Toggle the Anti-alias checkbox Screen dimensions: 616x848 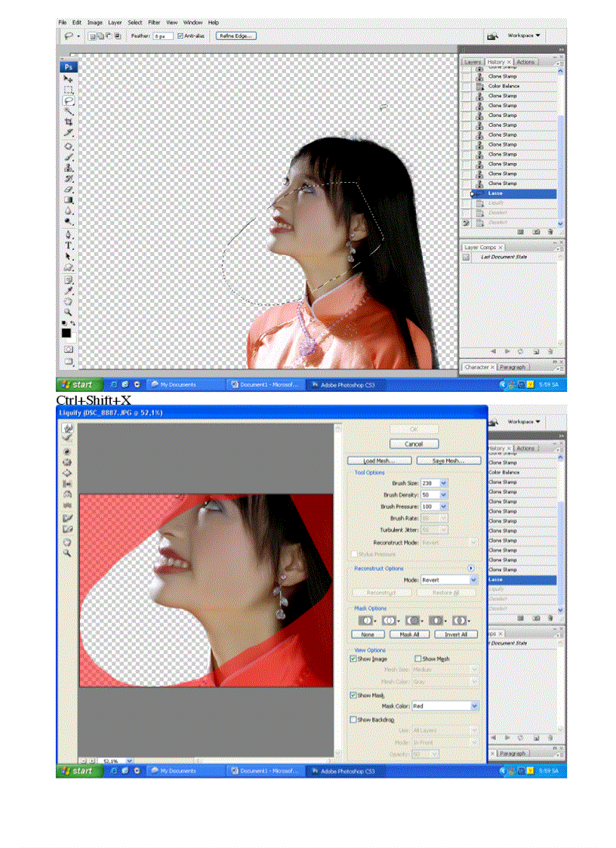[x=182, y=35]
